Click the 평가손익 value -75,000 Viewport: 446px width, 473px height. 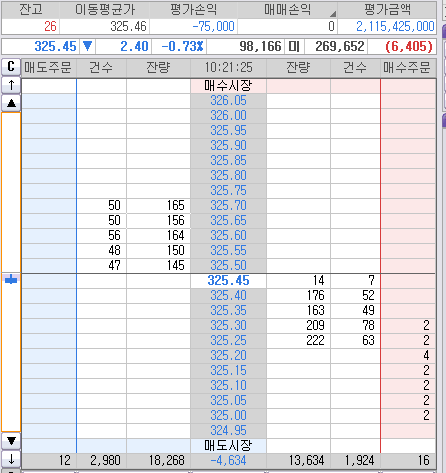(x=193, y=26)
